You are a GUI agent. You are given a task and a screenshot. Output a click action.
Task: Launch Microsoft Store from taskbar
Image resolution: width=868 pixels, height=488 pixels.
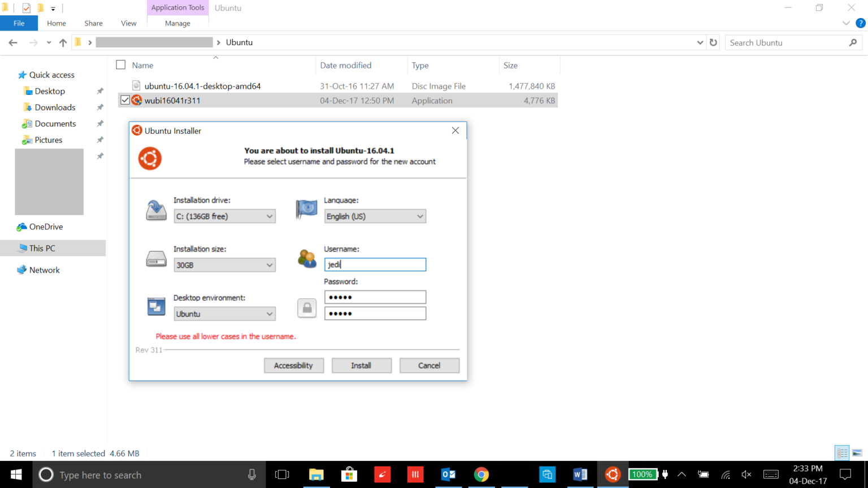pos(349,474)
